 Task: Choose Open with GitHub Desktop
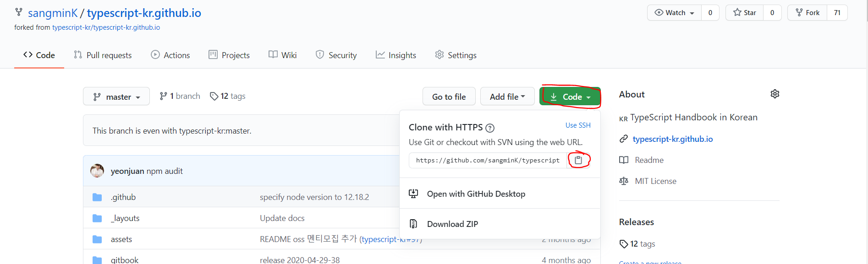(476, 194)
